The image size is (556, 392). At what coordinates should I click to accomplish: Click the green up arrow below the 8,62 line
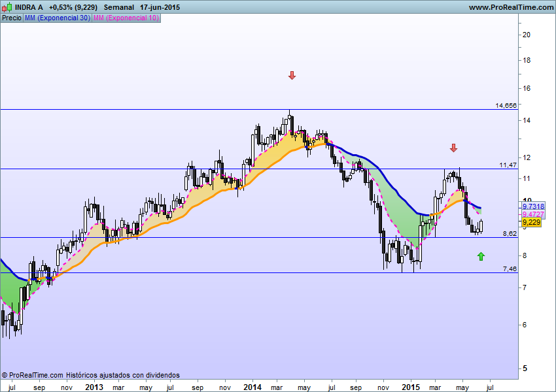pos(481,256)
